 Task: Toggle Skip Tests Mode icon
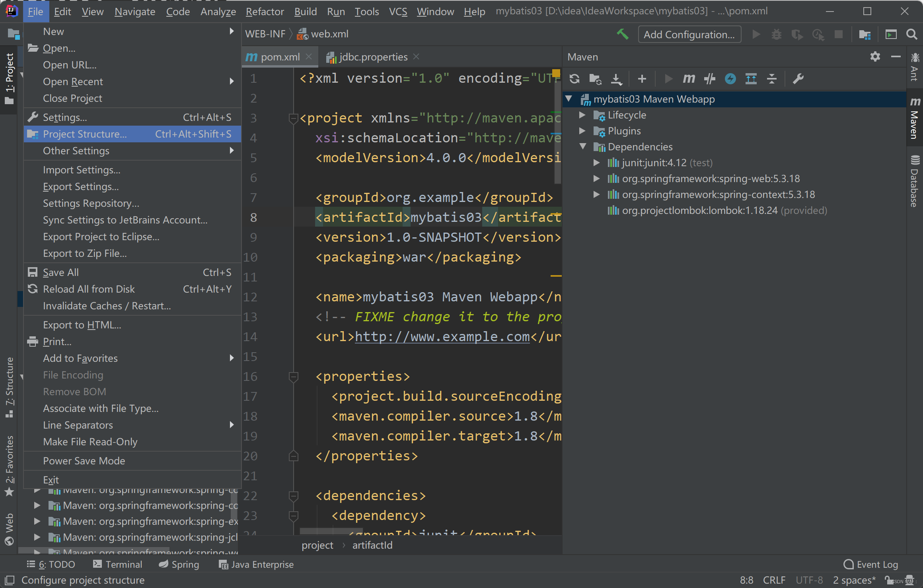[730, 79]
